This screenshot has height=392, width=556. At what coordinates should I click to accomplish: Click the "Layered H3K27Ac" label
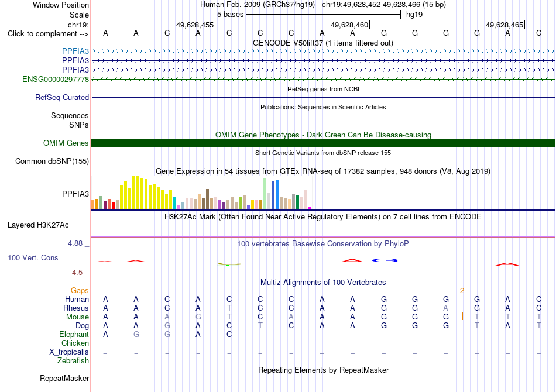[x=38, y=225]
